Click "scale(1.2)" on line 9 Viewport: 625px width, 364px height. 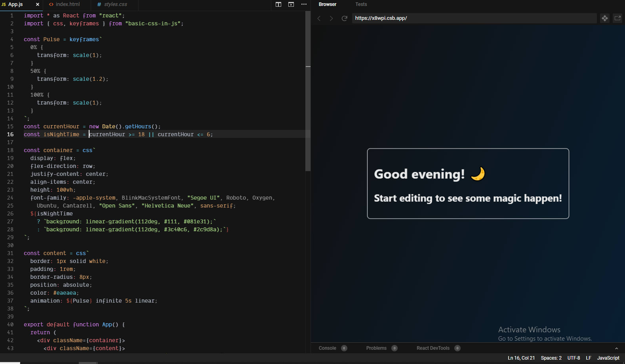(x=89, y=79)
